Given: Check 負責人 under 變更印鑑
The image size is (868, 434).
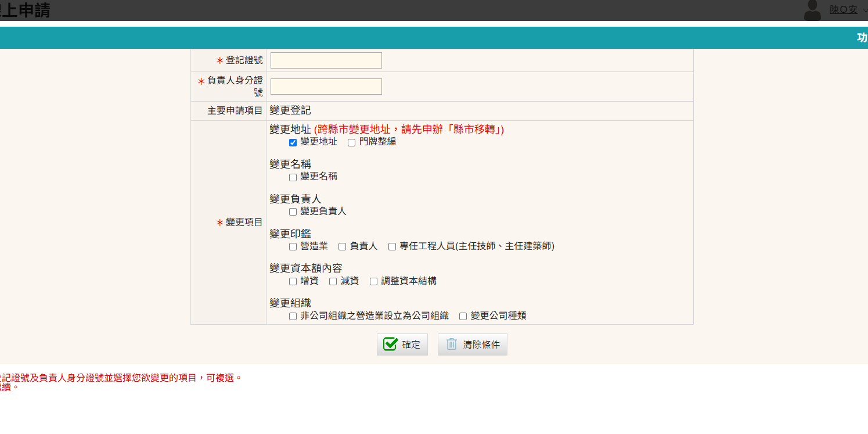Looking at the screenshot, I should click(x=343, y=247).
